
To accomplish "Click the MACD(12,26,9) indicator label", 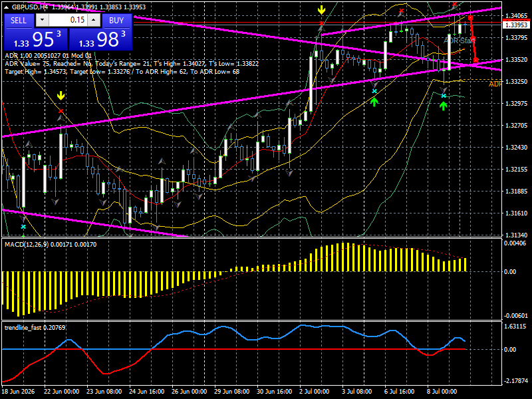I will 51,244.
